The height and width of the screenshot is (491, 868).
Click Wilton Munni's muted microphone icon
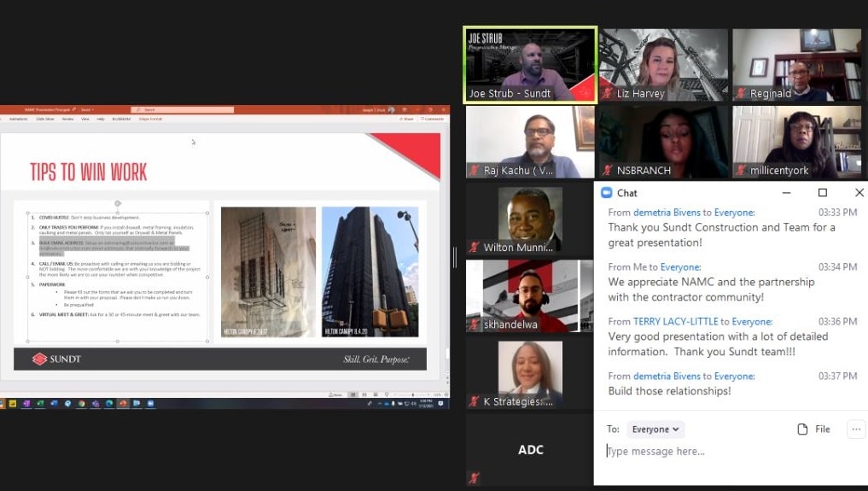pos(474,247)
